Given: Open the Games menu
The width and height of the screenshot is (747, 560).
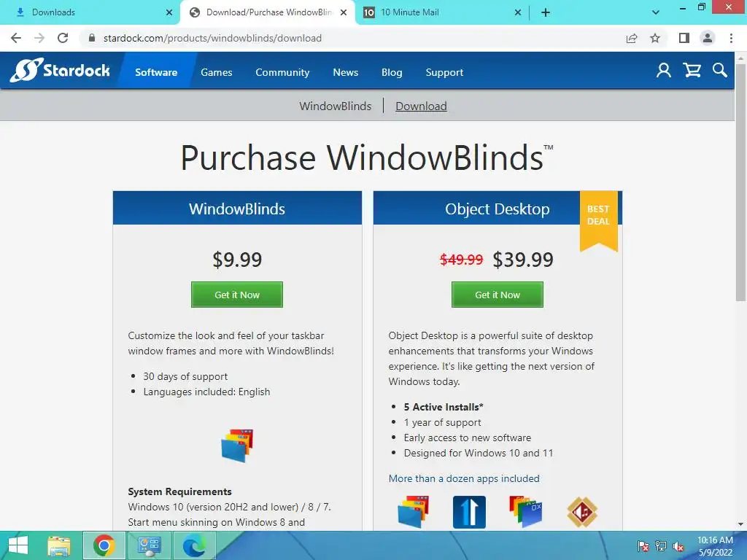Looking at the screenshot, I should pyautogui.click(x=216, y=72).
